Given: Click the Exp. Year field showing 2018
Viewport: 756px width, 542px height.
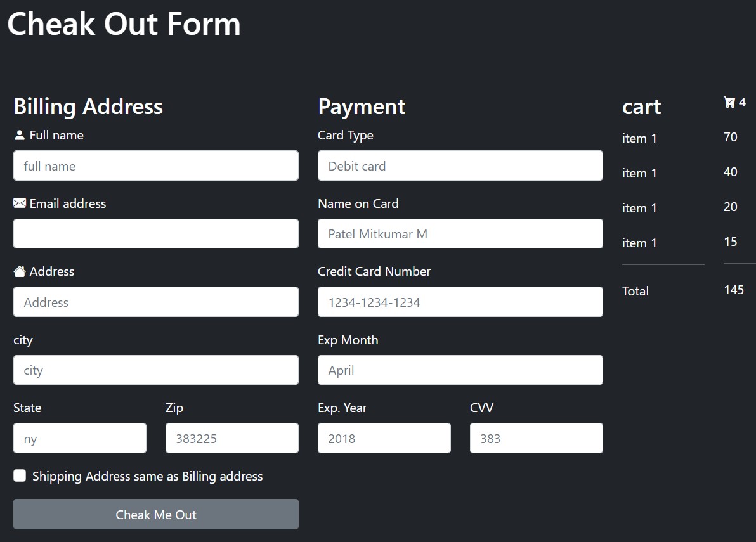Looking at the screenshot, I should pos(384,437).
